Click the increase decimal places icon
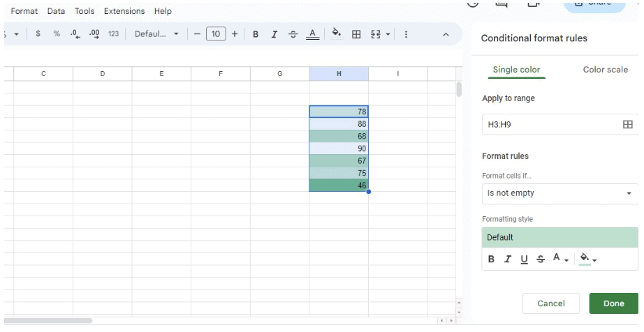This screenshot has width=644, height=332. click(x=93, y=34)
